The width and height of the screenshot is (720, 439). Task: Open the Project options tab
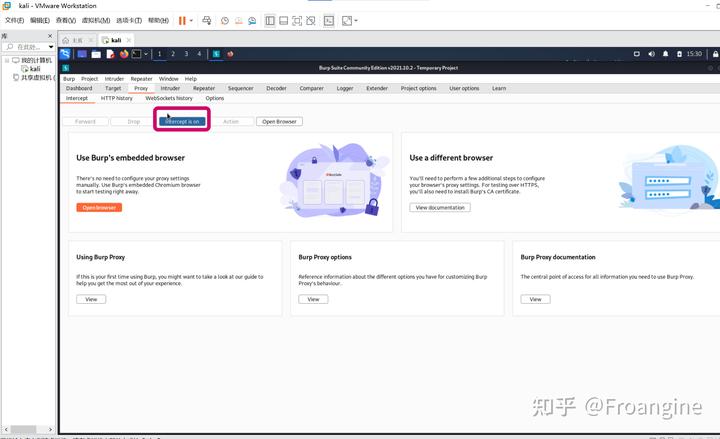tap(418, 88)
